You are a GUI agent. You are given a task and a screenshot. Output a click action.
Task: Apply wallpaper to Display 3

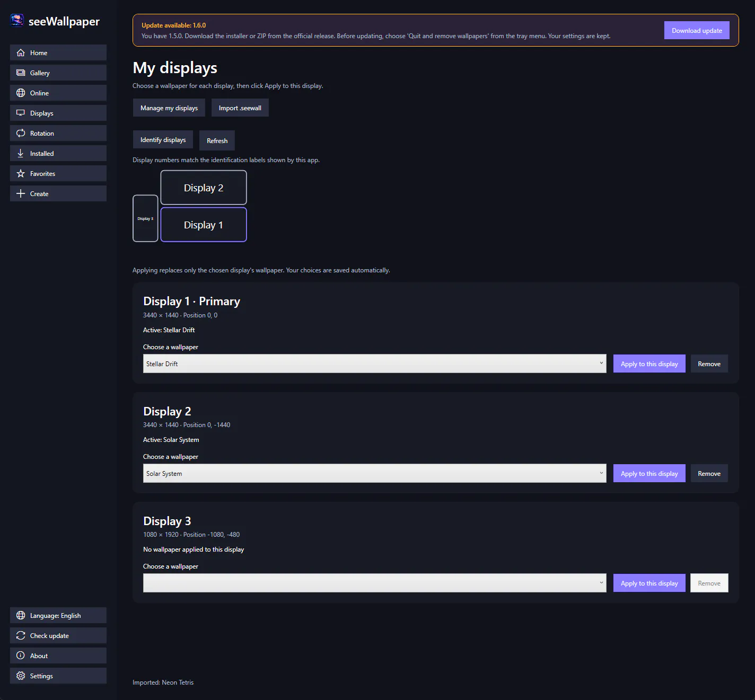pos(649,583)
